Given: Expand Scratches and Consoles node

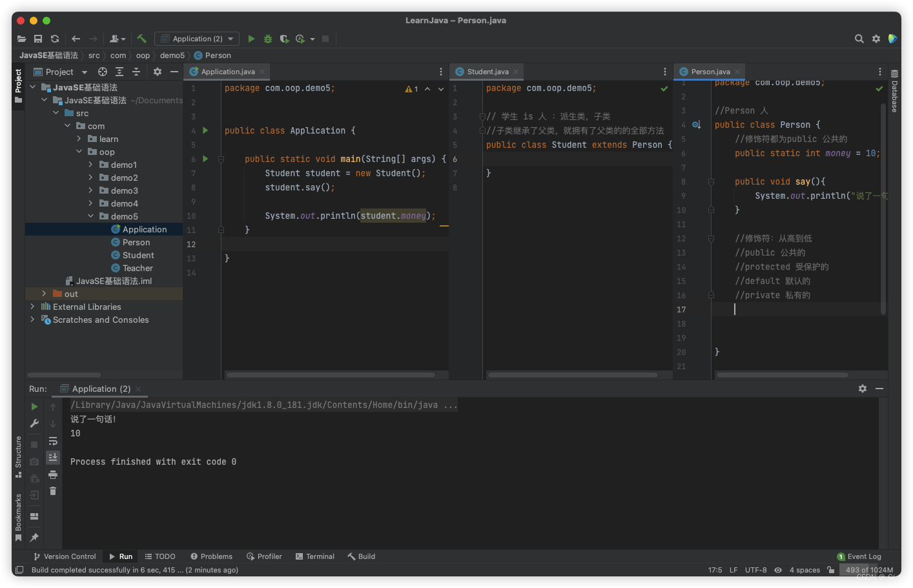Looking at the screenshot, I should point(33,319).
